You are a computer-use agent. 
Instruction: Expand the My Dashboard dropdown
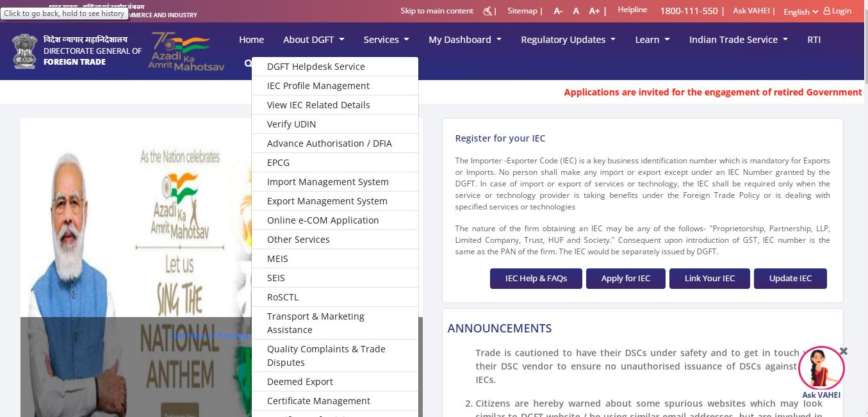click(x=464, y=40)
